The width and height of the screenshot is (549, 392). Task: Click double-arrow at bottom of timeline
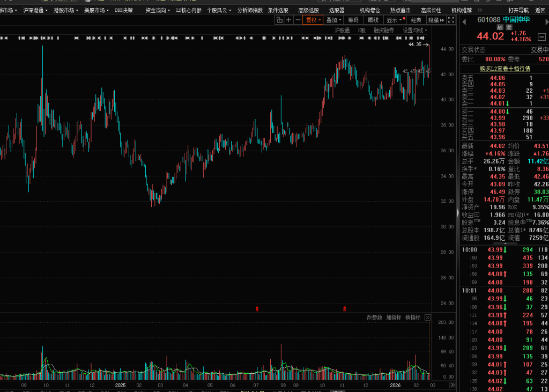pyautogui.click(x=452, y=385)
